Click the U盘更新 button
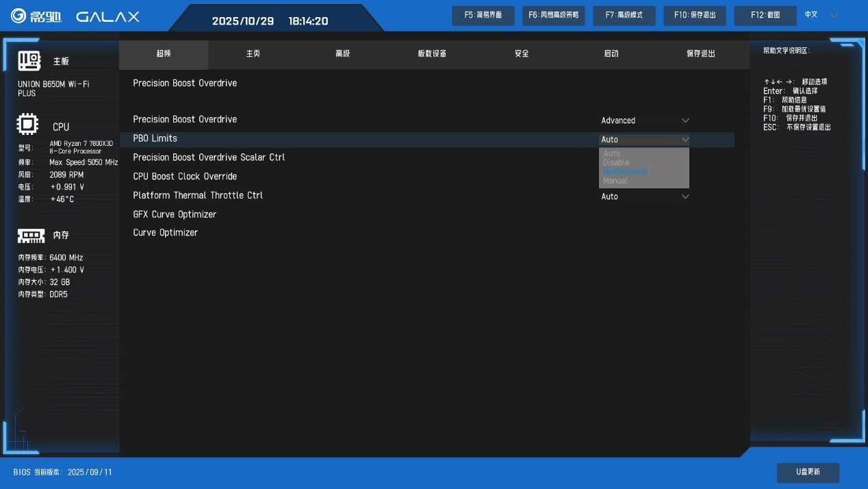The height and width of the screenshot is (489, 868). click(808, 472)
